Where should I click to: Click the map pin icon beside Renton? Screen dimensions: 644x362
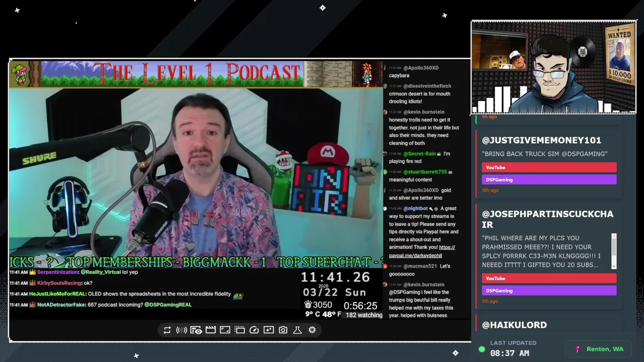[x=578, y=349]
